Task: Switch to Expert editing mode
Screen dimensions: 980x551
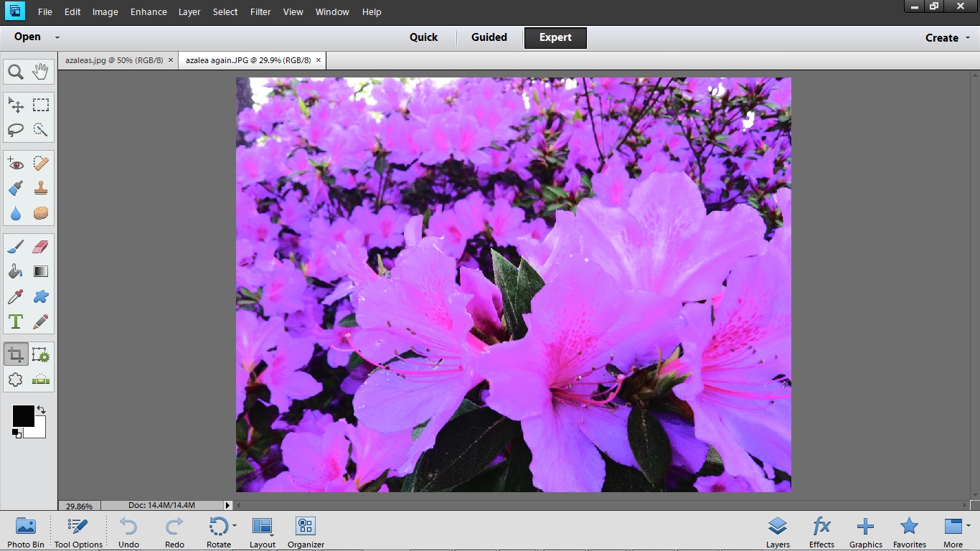Action: tap(555, 38)
